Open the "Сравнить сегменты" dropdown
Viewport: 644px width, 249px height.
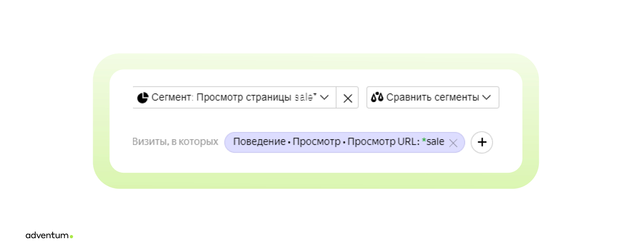(433, 97)
